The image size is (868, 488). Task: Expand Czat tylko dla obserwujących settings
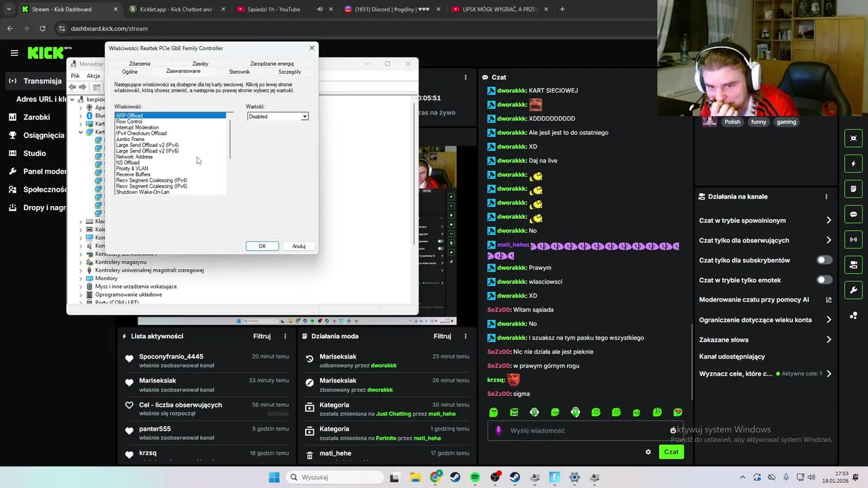click(x=829, y=240)
